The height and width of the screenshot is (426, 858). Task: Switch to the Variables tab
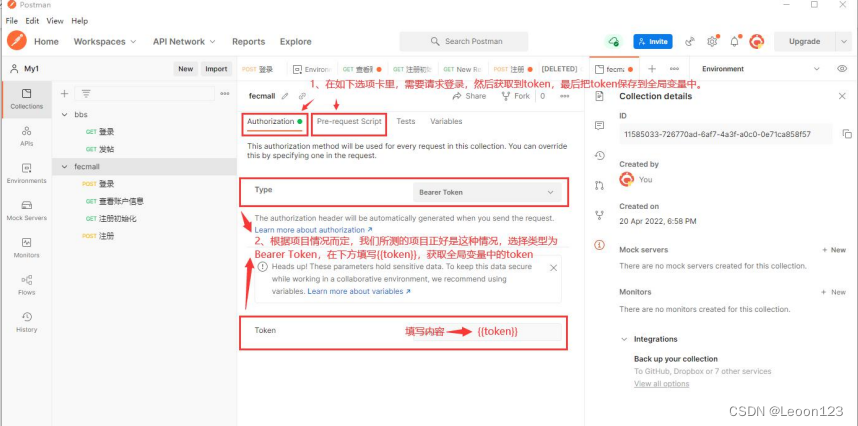(446, 121)
